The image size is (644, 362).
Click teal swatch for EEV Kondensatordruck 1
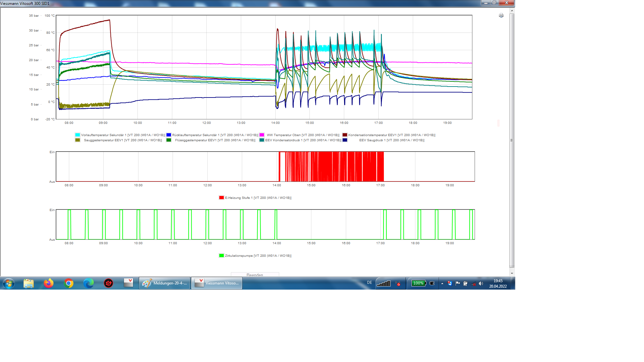point(262,140)
